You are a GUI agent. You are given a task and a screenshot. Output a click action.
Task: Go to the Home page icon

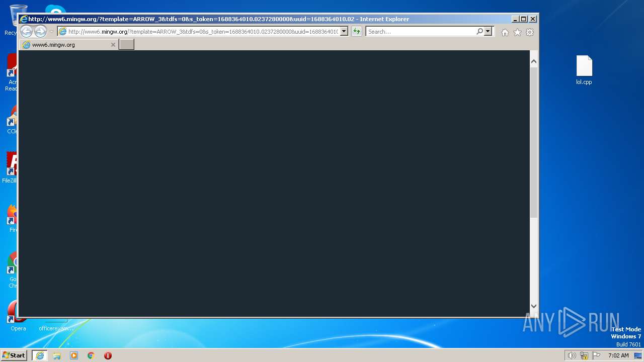coord(505,32)
